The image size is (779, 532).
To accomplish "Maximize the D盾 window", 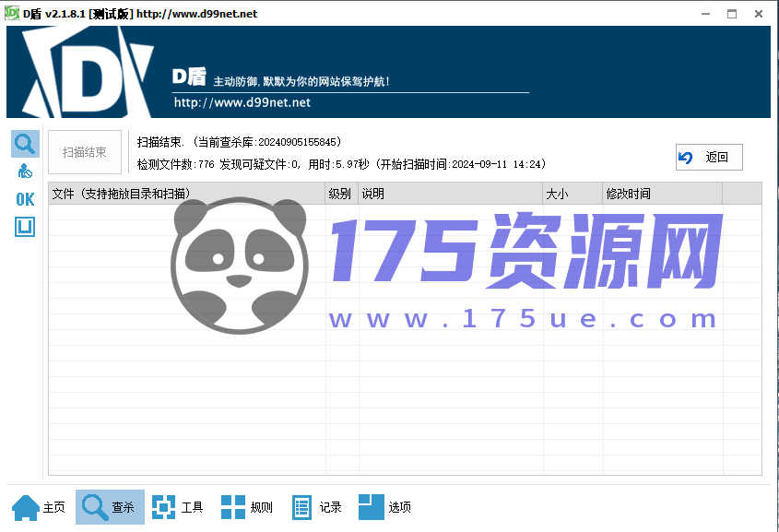I will (x=732, y=14).
